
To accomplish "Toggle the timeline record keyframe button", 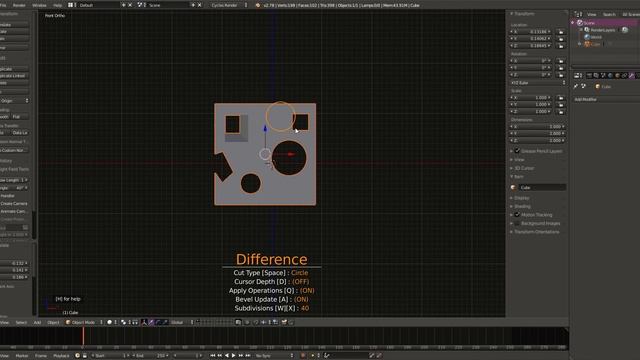I will 303,356.
